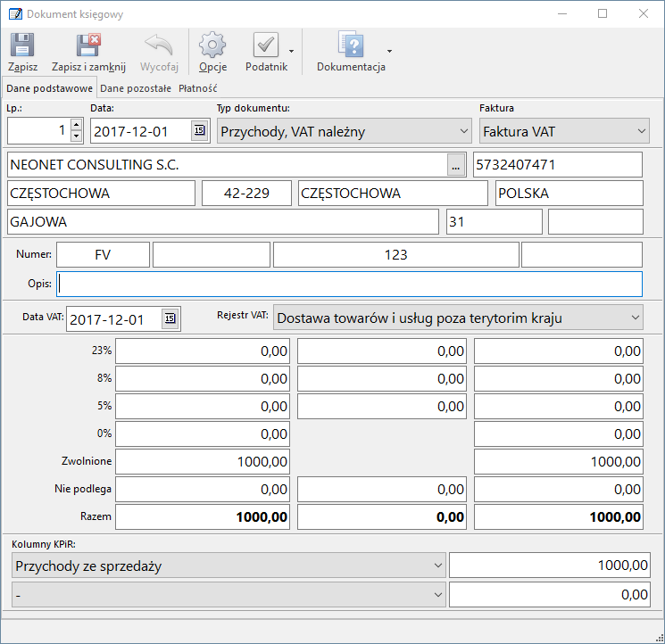Switch to Dane pozostałe tab
The width and height of the screenshot is (665, 644).
tap(136, 88)
